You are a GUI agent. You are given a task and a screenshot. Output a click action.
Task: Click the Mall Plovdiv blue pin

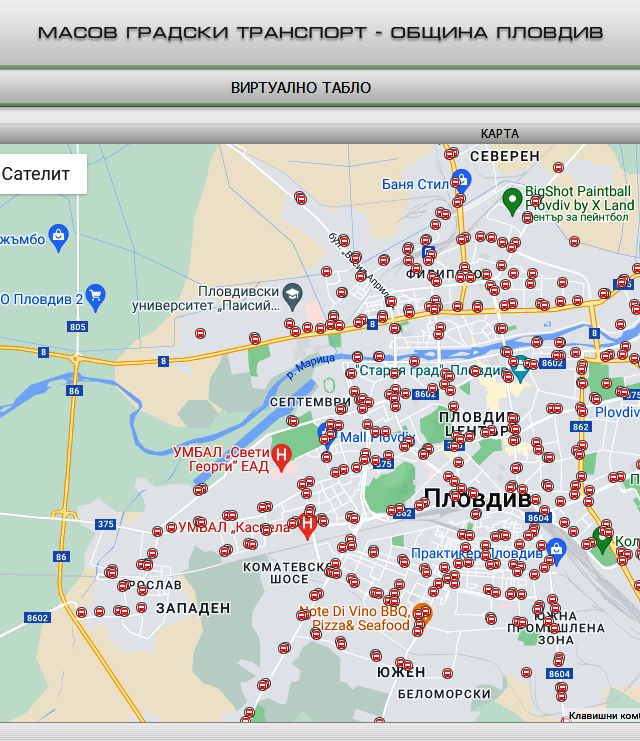[x=326, y=435]
